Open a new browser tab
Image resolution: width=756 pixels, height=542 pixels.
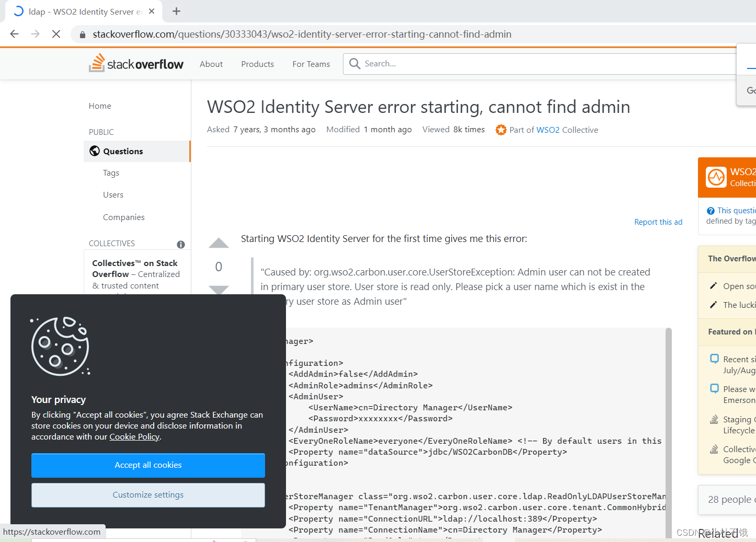point(176,11)
